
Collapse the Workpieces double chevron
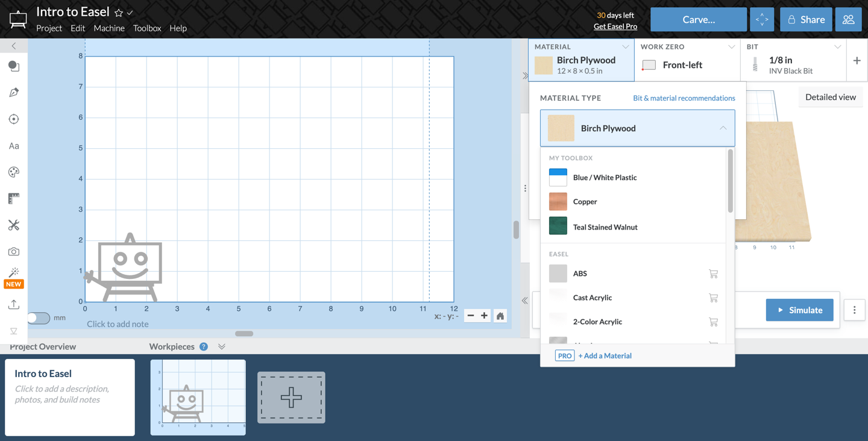(x=222, y=346)
